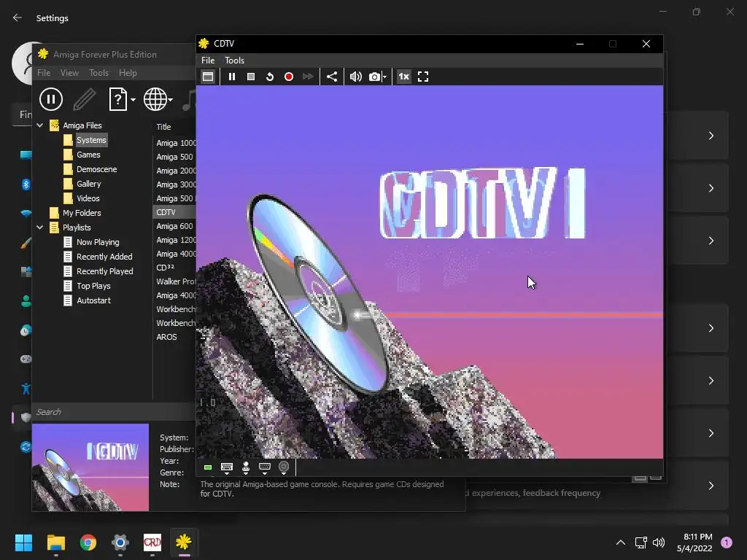Open the Windows Start menu

24,542
